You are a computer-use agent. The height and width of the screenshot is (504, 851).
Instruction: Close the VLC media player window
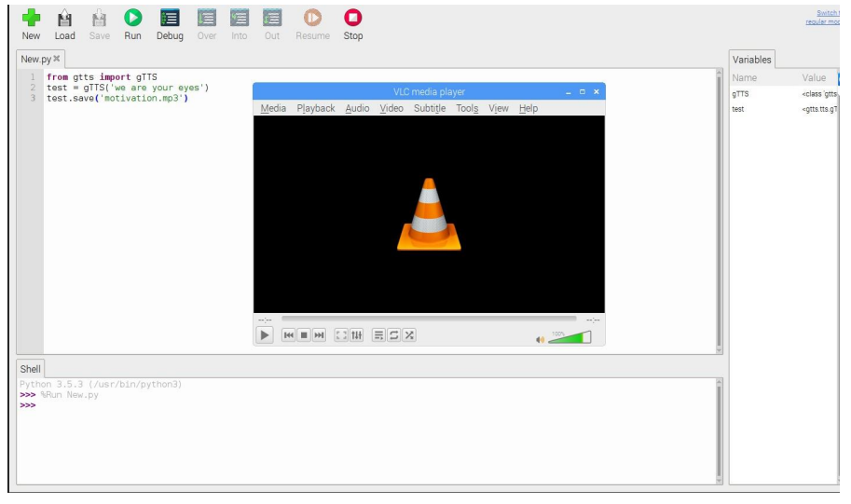(x=597, y=91)
